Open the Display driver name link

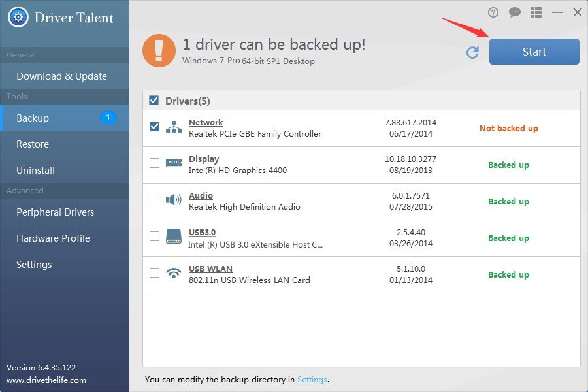(204, 159)
